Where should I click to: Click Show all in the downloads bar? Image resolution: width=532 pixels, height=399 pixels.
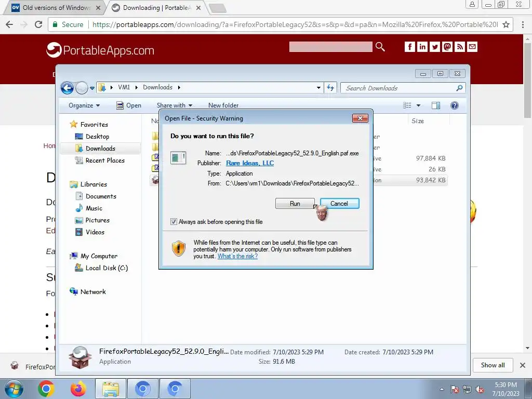[x=493, y=365]
